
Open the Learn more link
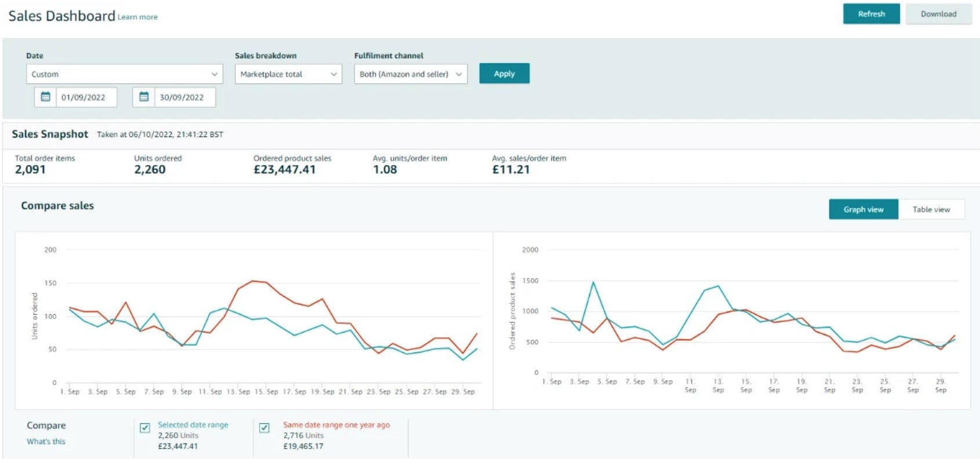[x=137, y=17]
